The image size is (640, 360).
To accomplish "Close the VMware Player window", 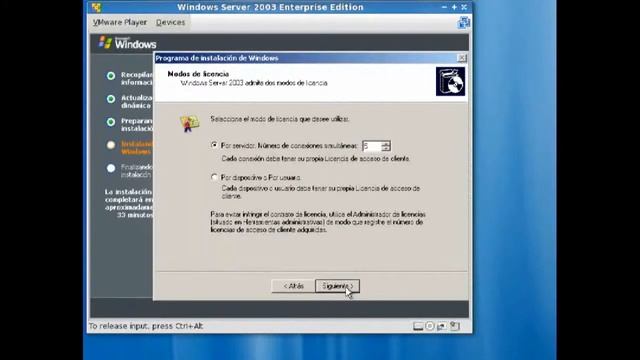I will 464,7.
